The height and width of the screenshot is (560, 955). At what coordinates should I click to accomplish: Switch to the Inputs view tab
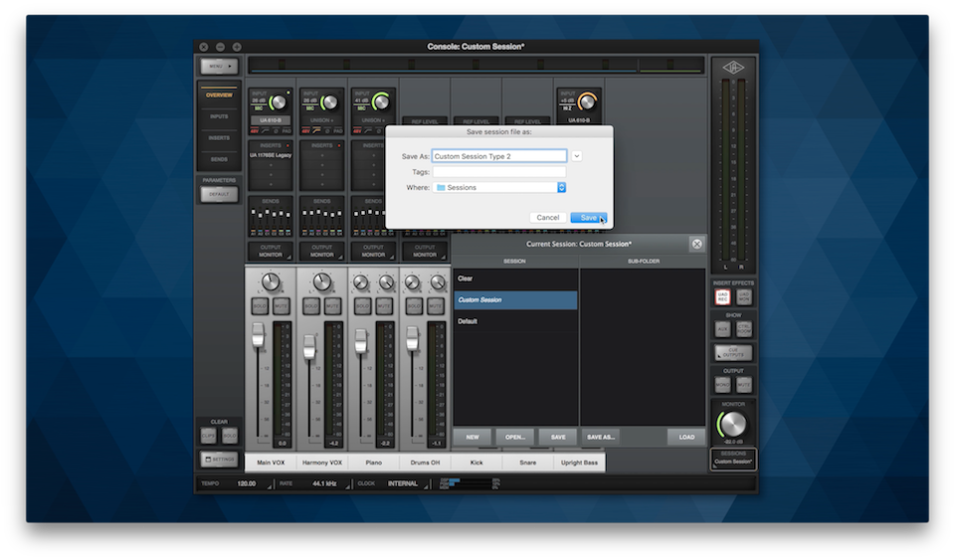[x=219, y=116]
